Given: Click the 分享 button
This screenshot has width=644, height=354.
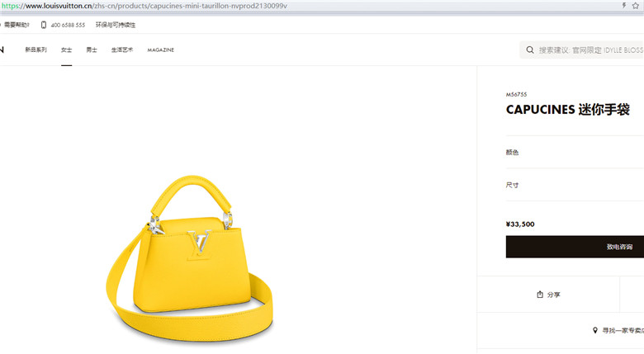Looking at the screenshot, I should (548, 295).
